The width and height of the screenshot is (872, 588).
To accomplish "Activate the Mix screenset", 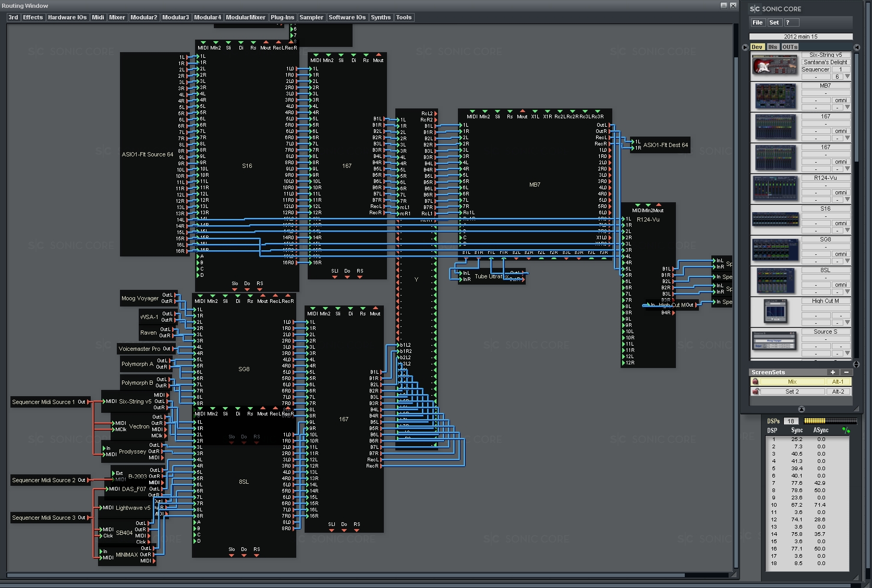I will [792, 382].
